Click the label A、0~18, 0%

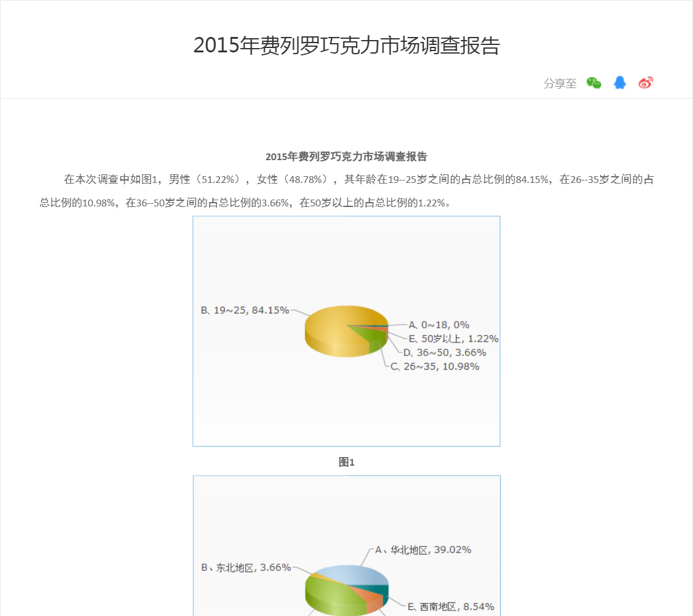(439, 325)
